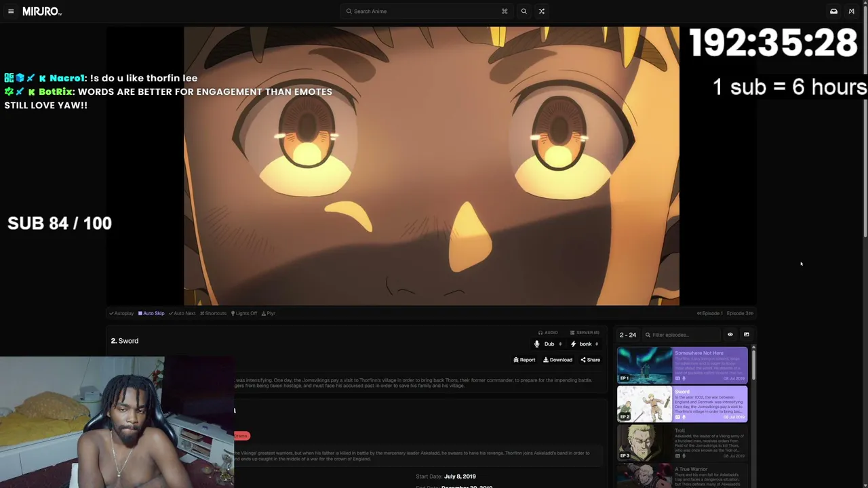Open the Dub audio dropdown
This screenshot has width=868, height=488.
549,344
